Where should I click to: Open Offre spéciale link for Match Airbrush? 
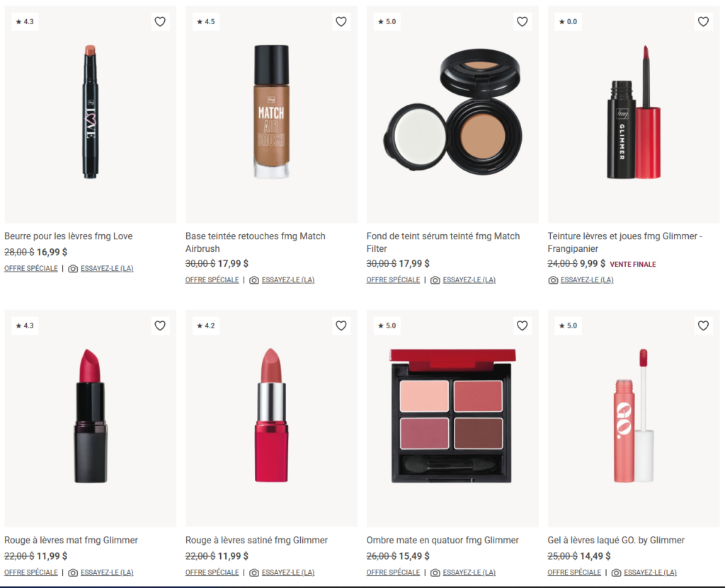tap(212, 280)
